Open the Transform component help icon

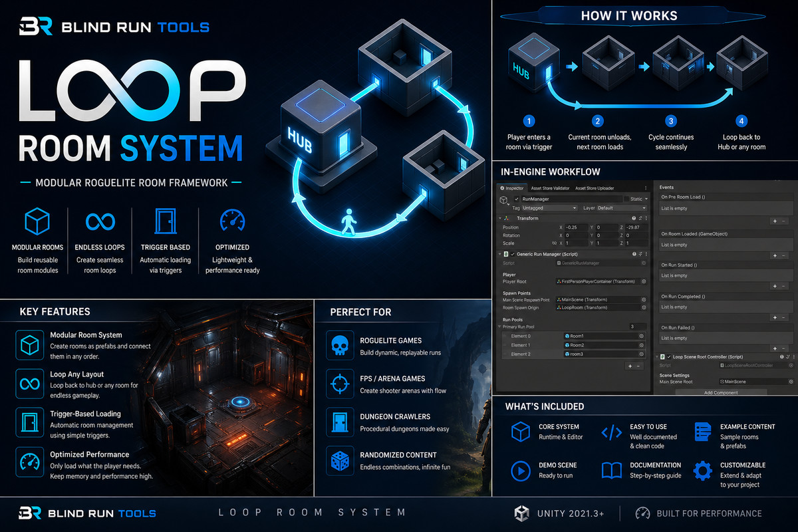pos(634,218)
